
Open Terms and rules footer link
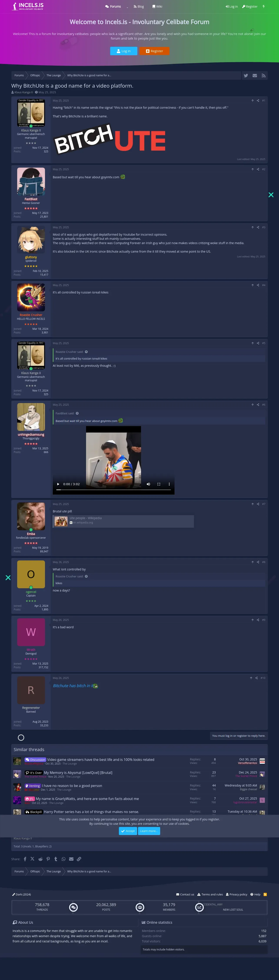pos(210,894)
